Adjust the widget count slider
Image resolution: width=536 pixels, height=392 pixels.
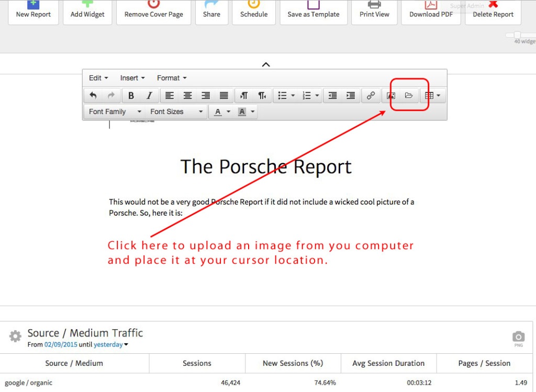click(x=516, y=34)
